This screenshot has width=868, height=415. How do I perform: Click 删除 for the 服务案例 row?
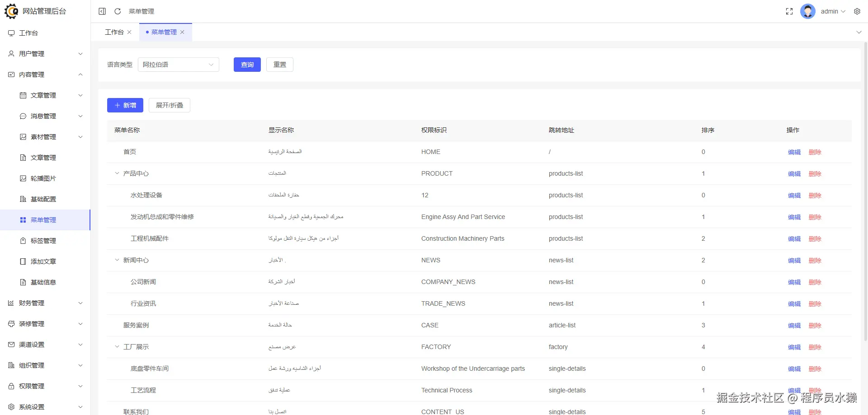pos(815,326)
